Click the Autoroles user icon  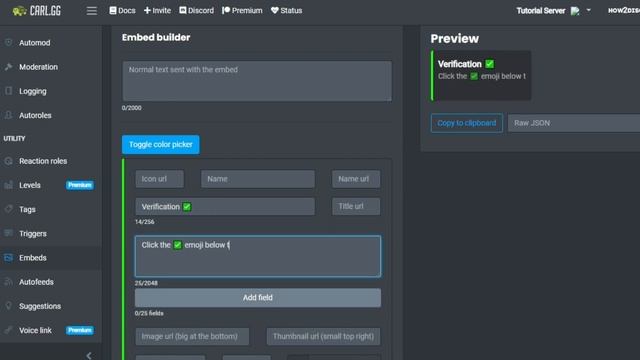click(9, 115)
